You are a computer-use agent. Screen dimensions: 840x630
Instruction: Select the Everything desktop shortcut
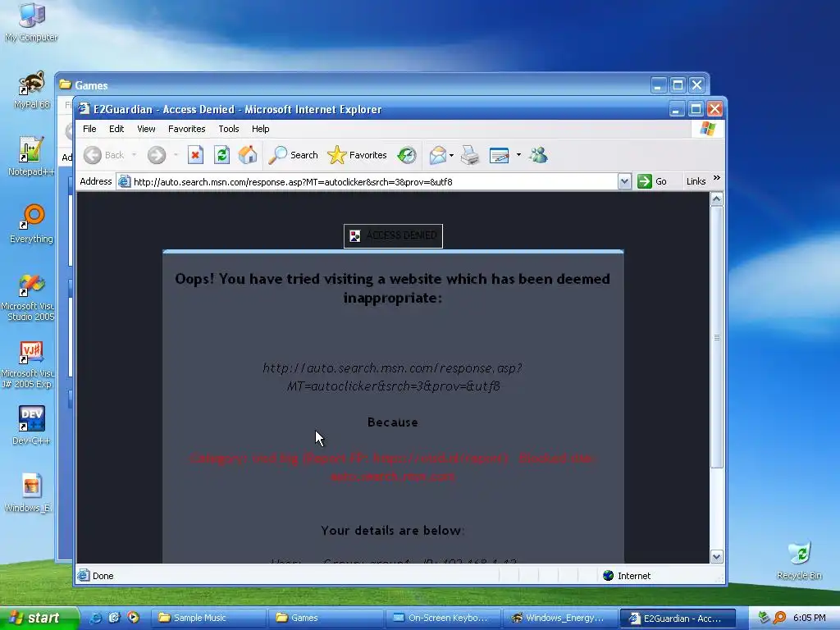coord(32,223)
